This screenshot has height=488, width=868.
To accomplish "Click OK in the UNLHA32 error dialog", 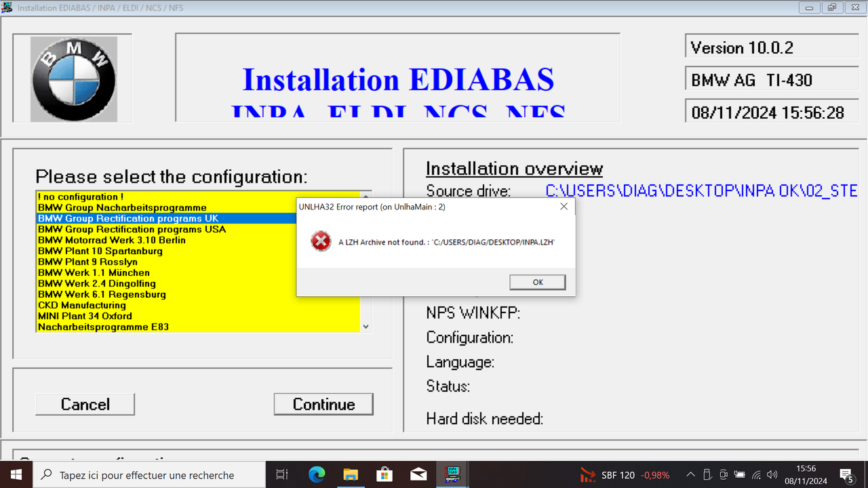I will coord(537,282).
